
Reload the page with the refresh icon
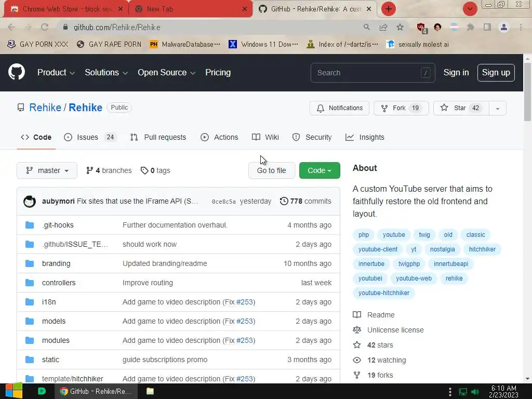[x=45, y=27]
